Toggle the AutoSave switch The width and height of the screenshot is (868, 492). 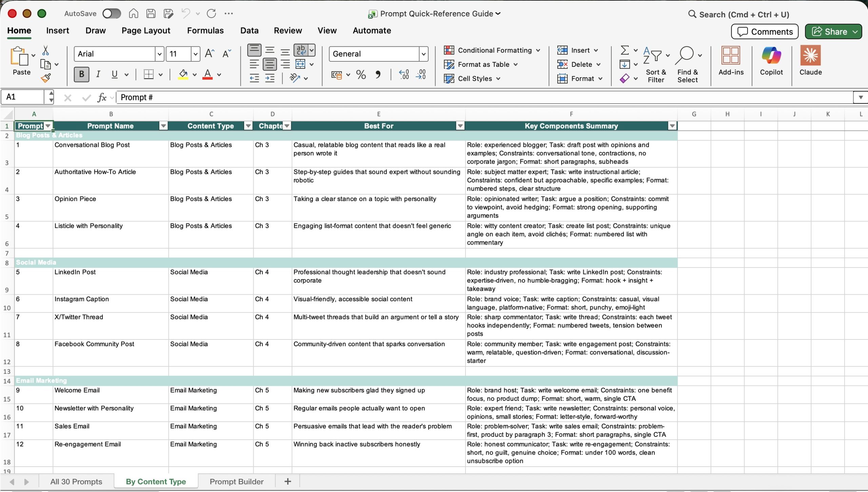point(112,14)
